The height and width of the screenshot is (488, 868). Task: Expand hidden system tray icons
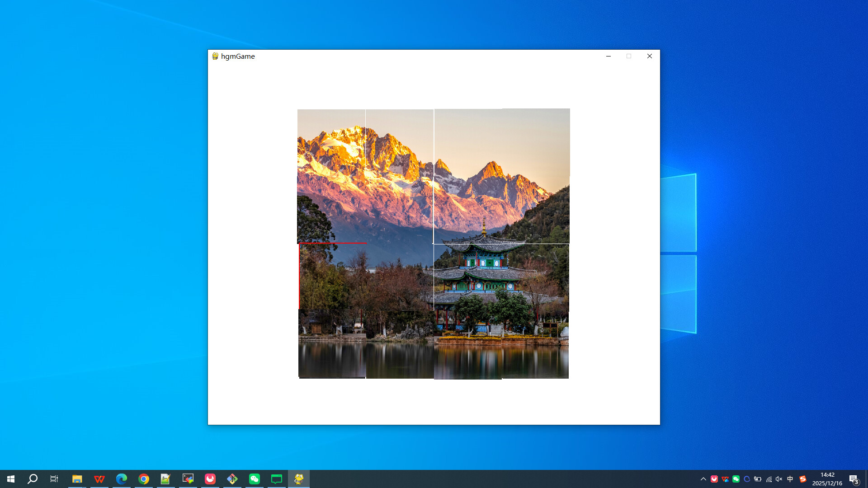704,479
